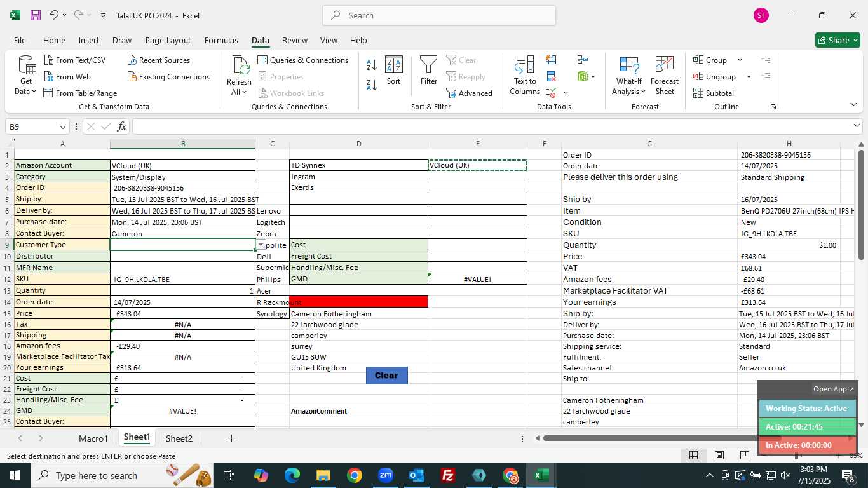Open Existing Connections
Viewport: 868px width, 488px height.
168,76
